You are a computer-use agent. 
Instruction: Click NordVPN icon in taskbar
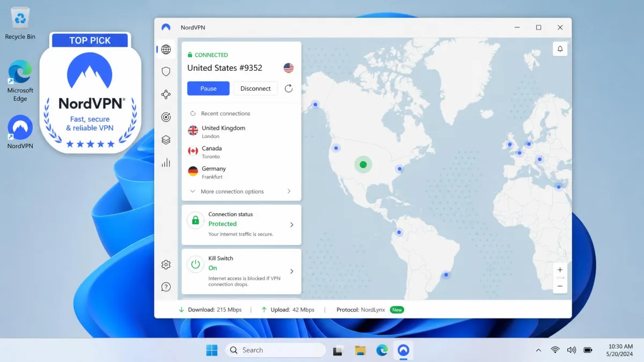[404, 350]
